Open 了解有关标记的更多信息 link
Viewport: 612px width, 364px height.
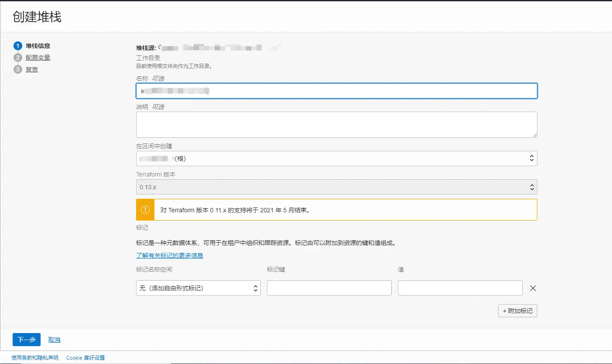[x=169, y=255]
